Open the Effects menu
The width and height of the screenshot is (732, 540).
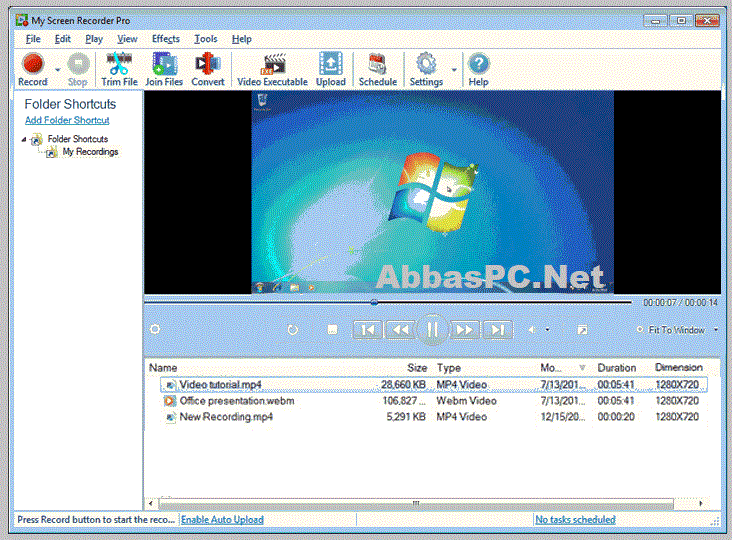click(166, 39)
